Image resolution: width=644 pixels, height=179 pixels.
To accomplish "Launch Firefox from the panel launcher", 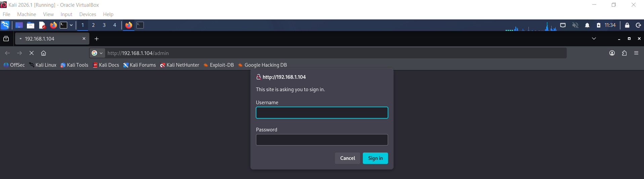I will coord(53,25).
